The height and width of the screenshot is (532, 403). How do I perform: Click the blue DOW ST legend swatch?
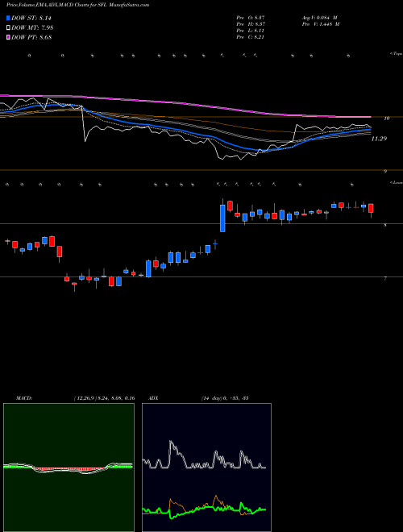[8, 18]
